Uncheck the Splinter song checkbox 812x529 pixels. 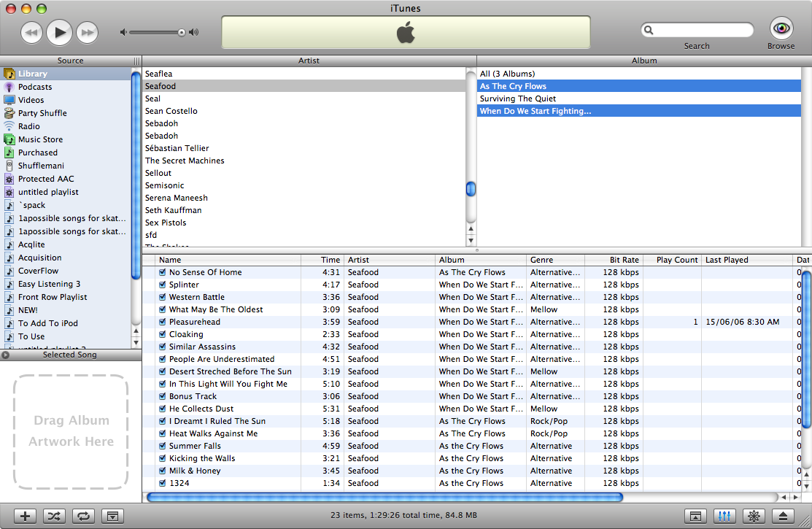(163, 285)
